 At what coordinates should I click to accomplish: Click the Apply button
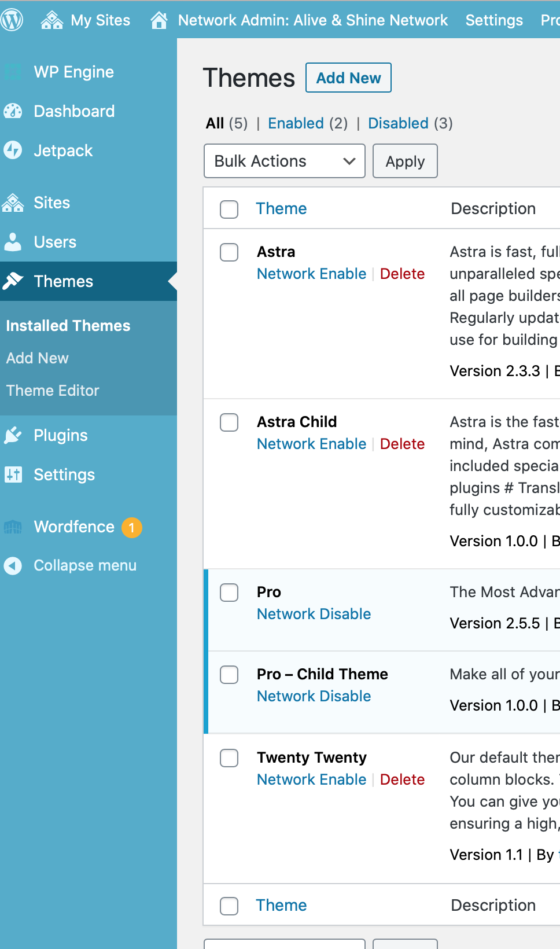click(x=405, y=161)
